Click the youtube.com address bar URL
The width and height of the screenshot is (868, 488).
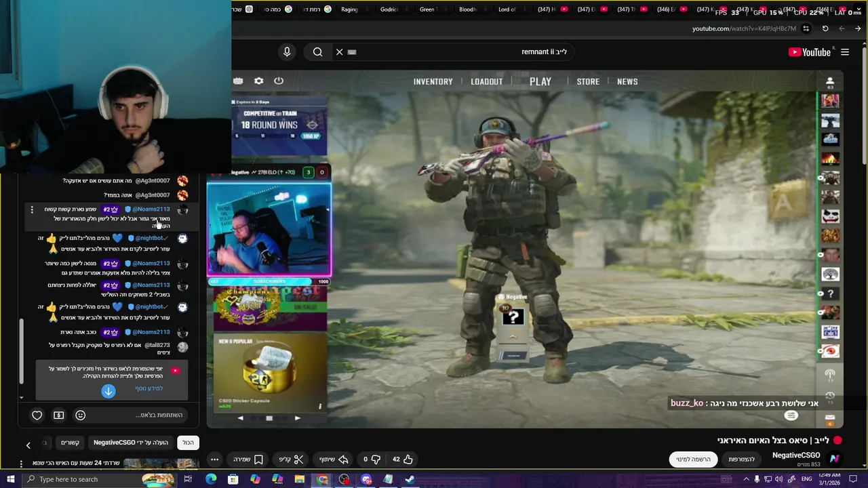point(744,28)
